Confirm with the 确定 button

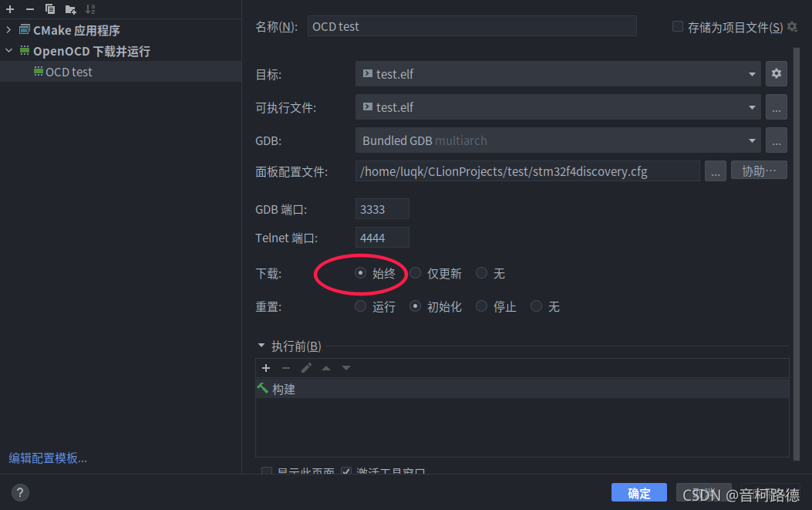tap(639, 493)
